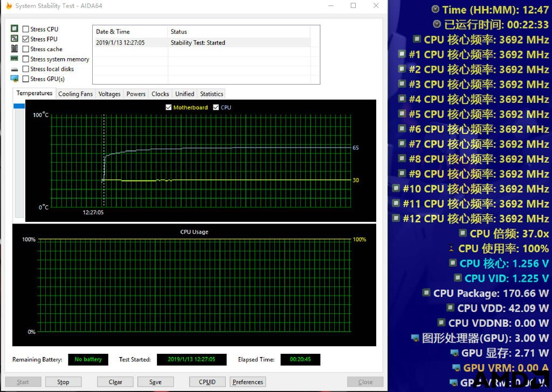Open the CPUID panel

(x=207, y=382)
